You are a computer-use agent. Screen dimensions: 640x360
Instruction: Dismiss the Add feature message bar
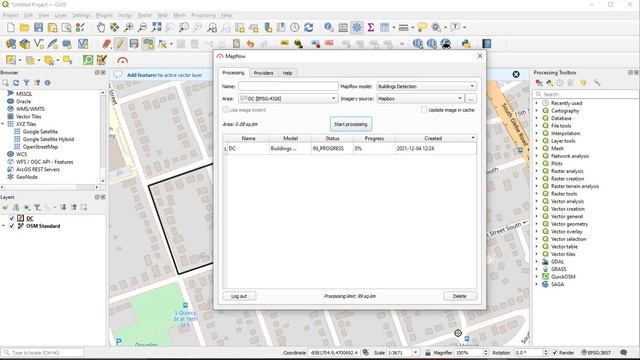516,74
